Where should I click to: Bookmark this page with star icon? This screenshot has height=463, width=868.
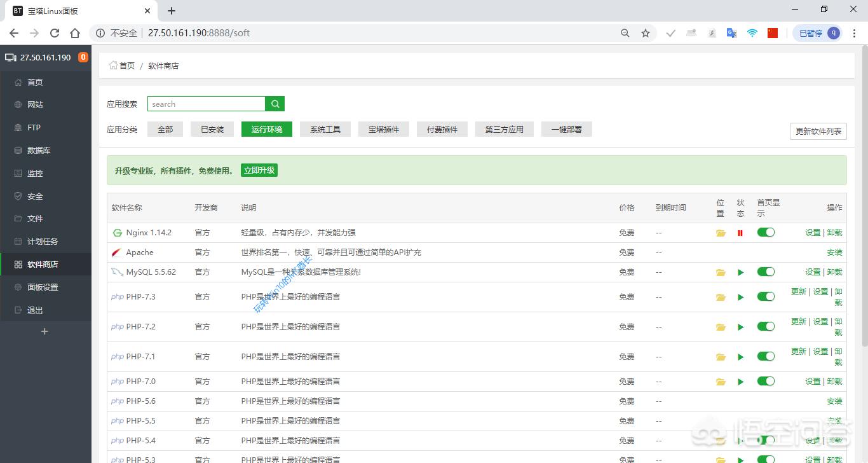pos(646,33)
